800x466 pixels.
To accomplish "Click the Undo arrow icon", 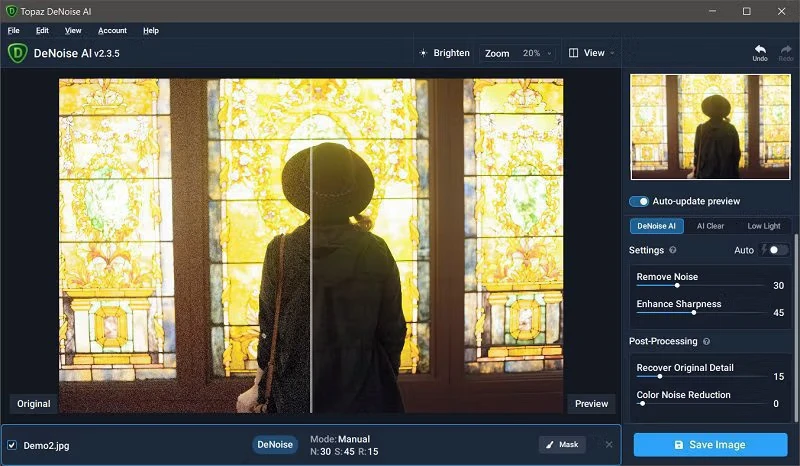I will tap(760, 48).
